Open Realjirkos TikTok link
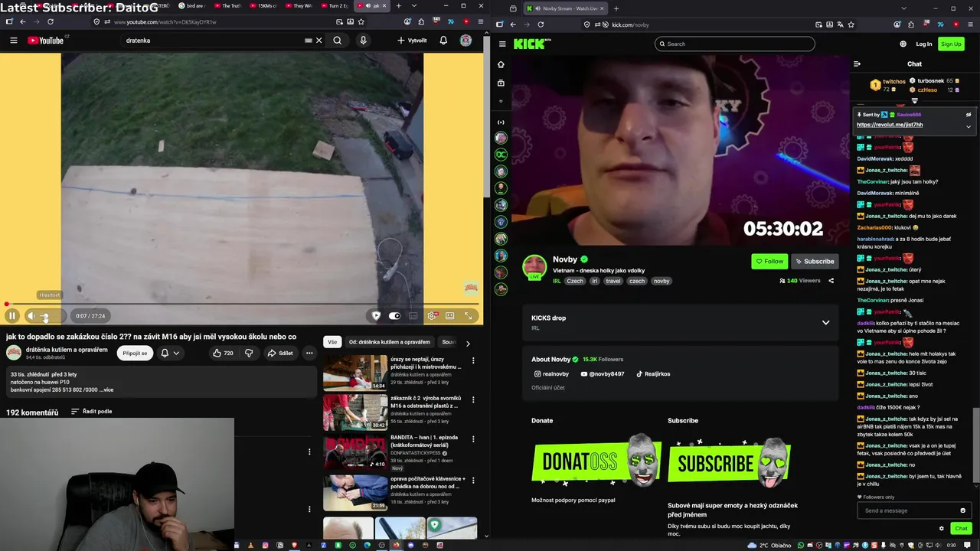The image size is (980, 551). pyautogui.click(x=653, y=374)
